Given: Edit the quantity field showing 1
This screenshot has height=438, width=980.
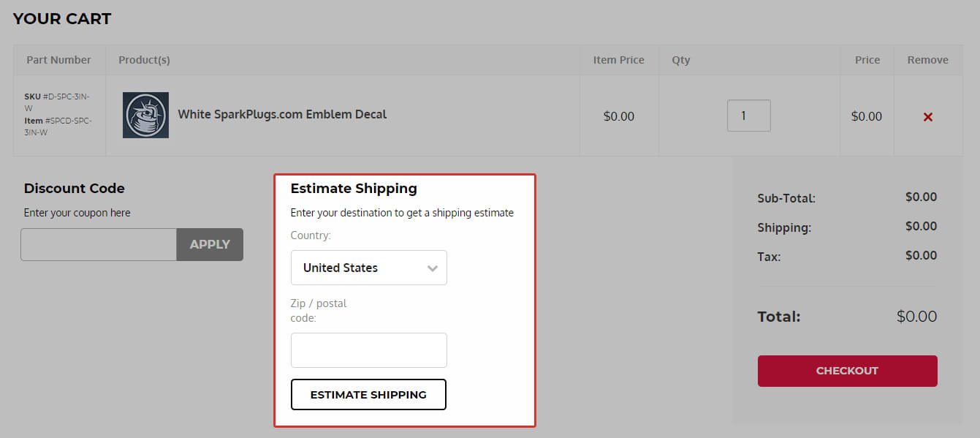Looking at the screenshot, I should point(749,116).
